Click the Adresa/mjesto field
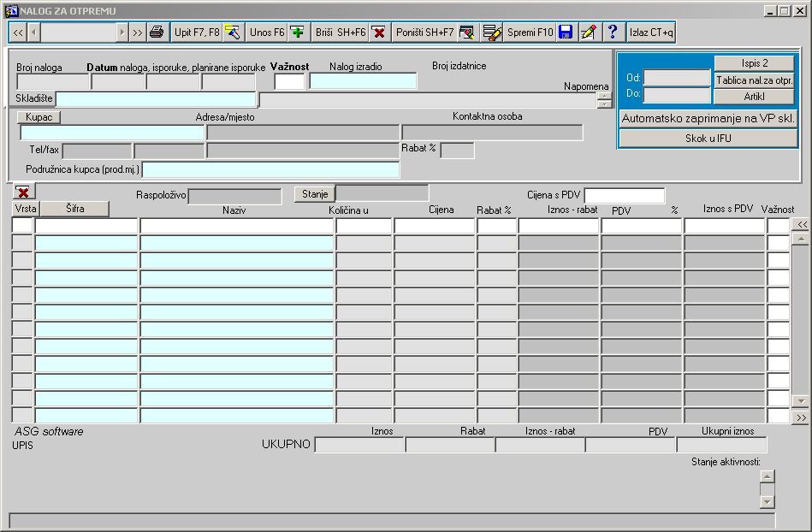 tap(303, 133)
